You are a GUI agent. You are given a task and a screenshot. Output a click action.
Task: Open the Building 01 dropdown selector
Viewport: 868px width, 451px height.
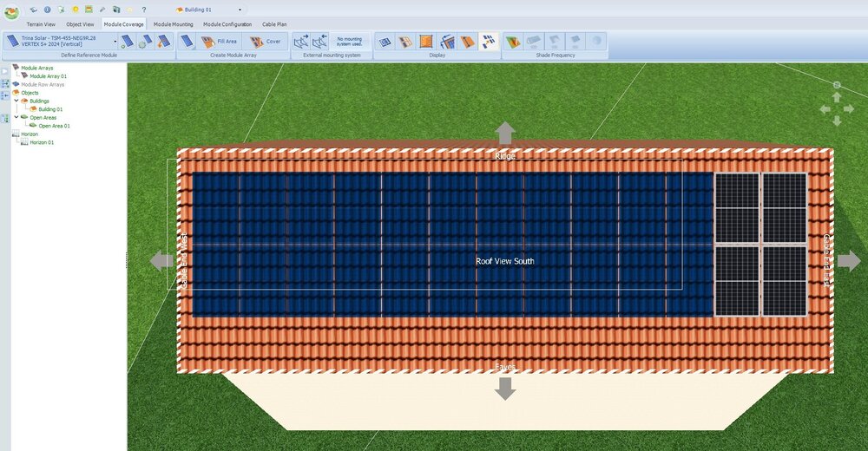pyautogui.click(x=240, y=10)
